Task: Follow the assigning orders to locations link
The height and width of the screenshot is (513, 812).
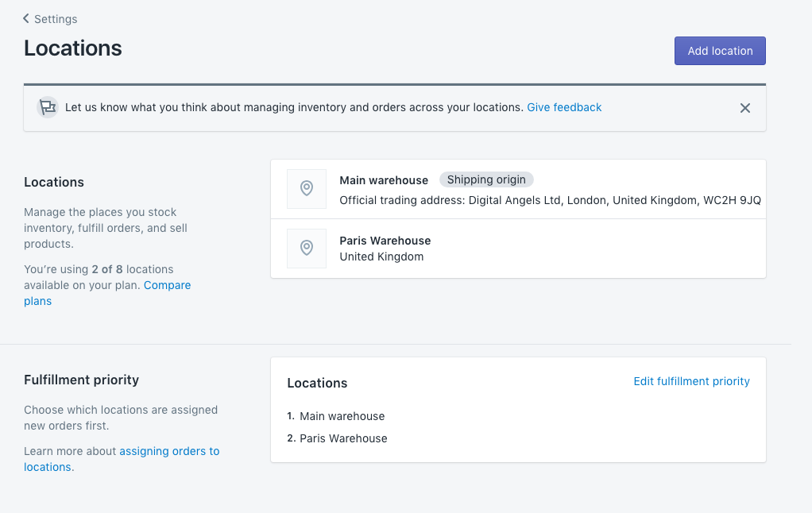Action: pos(122,459)
